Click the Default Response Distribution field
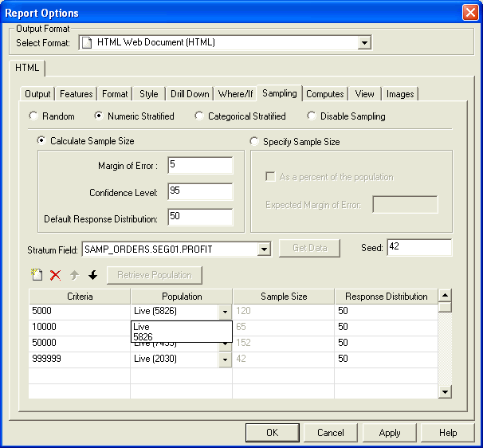The height and width of the screenshot is (448, 483). coord(200,217)
